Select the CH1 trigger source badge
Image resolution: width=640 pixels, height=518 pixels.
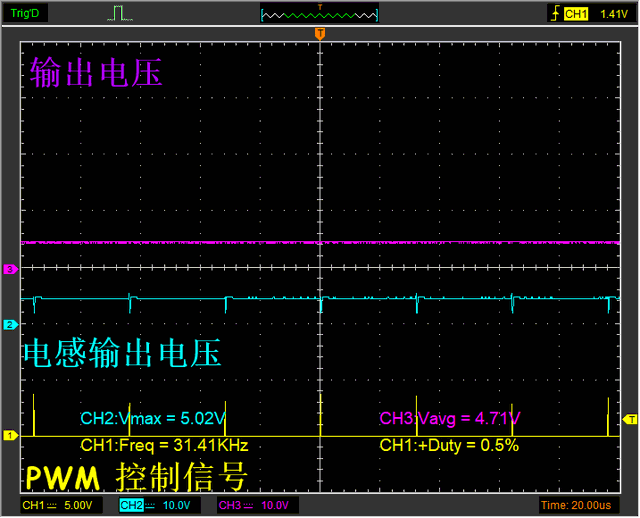tap(576, 14)
